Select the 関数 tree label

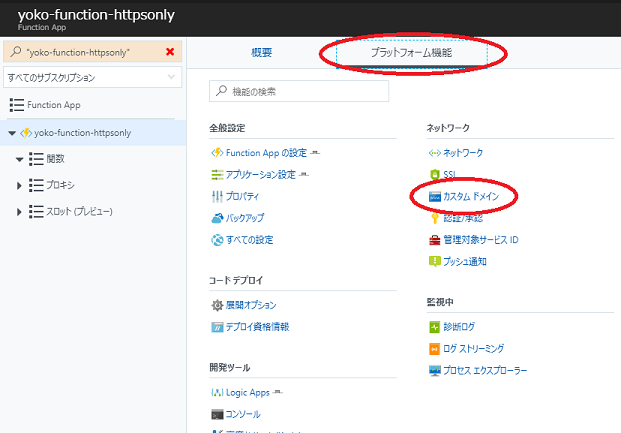click(x=55, y=159)
